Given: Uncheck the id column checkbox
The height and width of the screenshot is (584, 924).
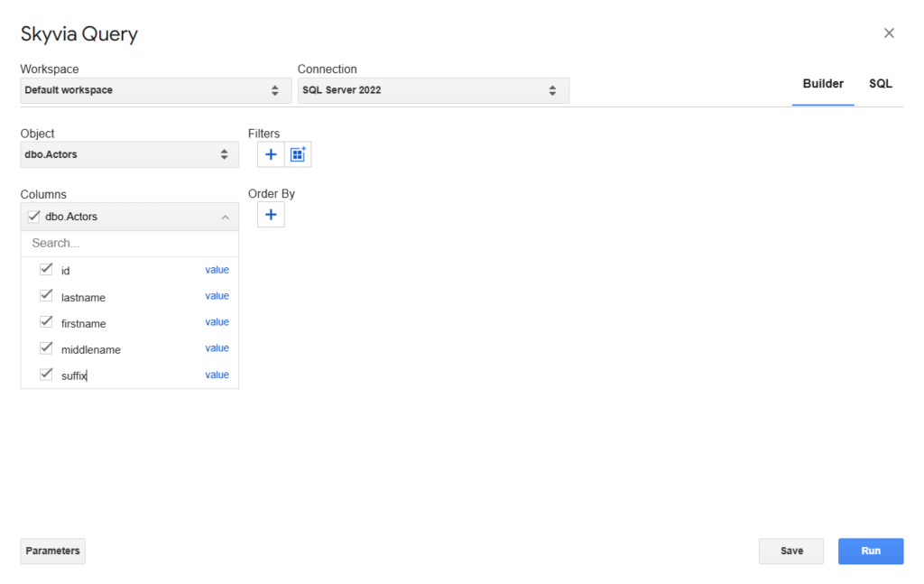Looking at the screenshot, I should pos(46,270).
